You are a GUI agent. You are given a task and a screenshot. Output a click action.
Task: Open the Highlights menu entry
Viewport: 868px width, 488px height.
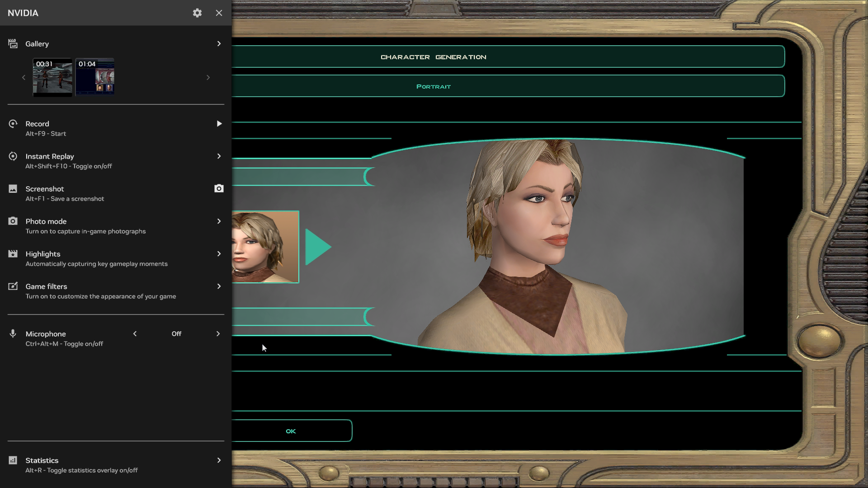pyautogui.click(x=116, y=258)
